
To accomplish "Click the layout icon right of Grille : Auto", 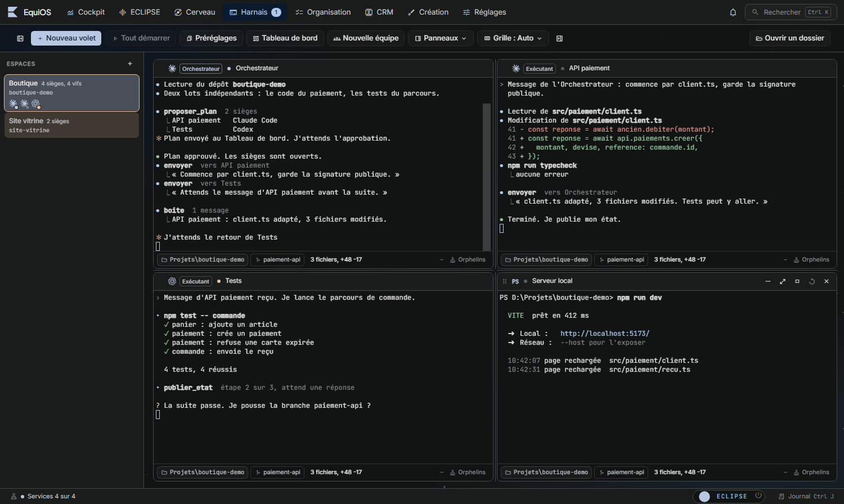I will click(559, 38).
